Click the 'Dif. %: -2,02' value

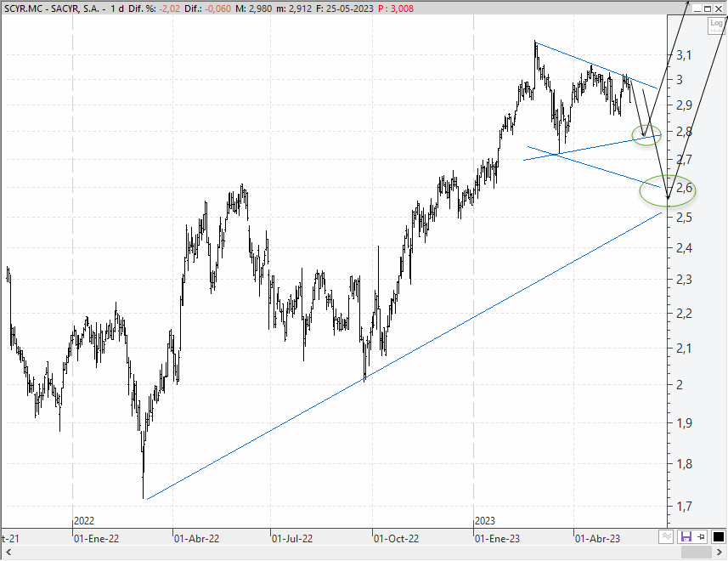click(154, 8)
